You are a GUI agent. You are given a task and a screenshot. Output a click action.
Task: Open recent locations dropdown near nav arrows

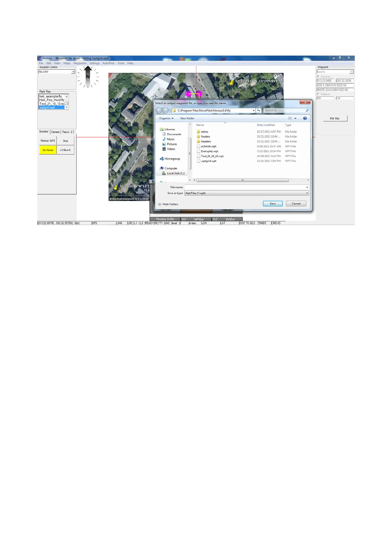pyautogui.click(x=170, y=111)
